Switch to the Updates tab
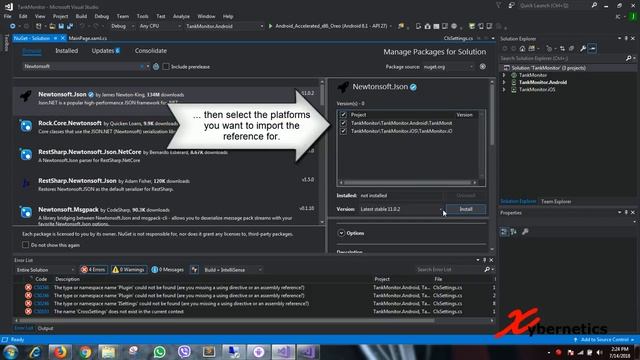 pos(105,51)
